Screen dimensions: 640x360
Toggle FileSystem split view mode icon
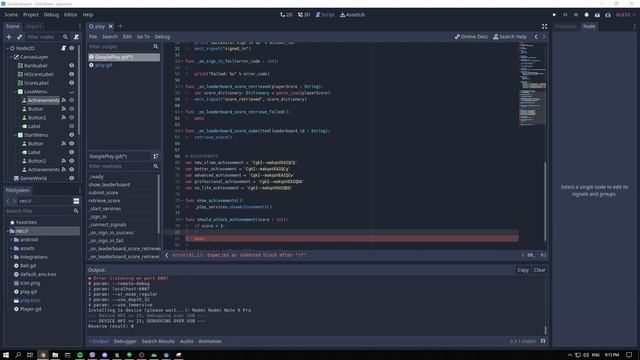click(76, 201)
